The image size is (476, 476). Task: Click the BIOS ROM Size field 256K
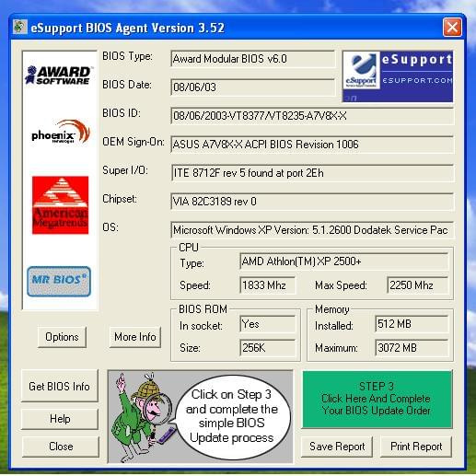[267, 348]
